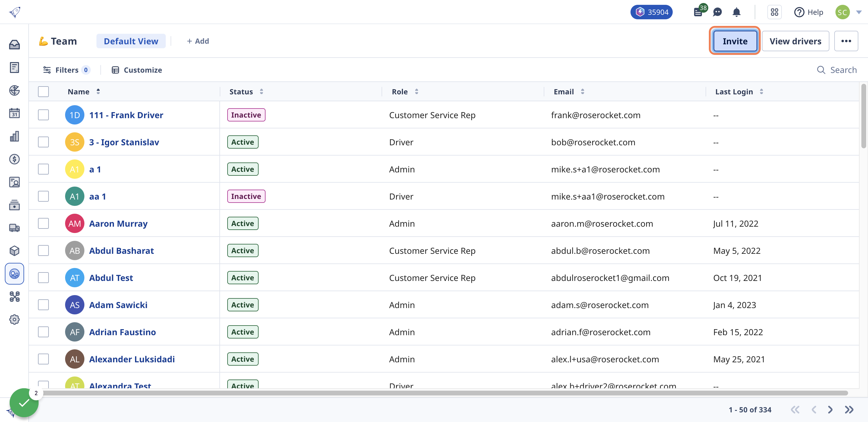This screenshot has height=422, width=868.
Task: Open the dollar billing icon in sidebar
Action: tap(14, 159)
